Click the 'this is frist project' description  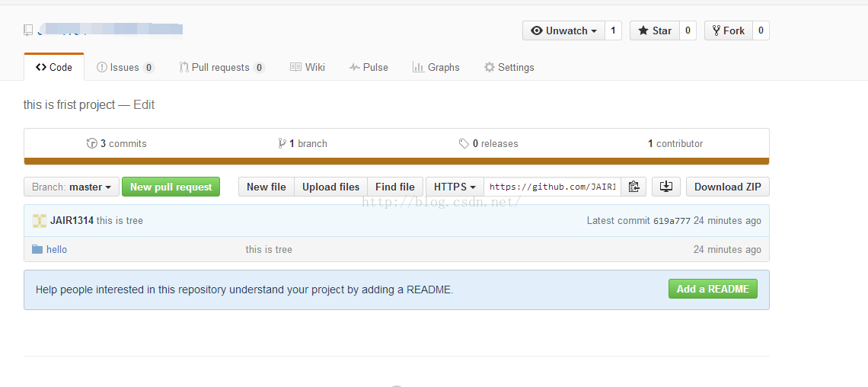click(69, 104)
